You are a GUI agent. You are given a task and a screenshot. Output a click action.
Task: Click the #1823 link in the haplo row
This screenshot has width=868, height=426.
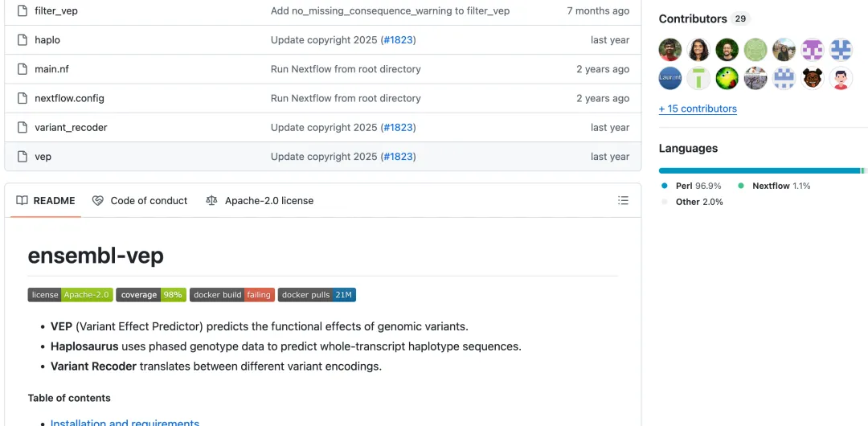(398, 40)
